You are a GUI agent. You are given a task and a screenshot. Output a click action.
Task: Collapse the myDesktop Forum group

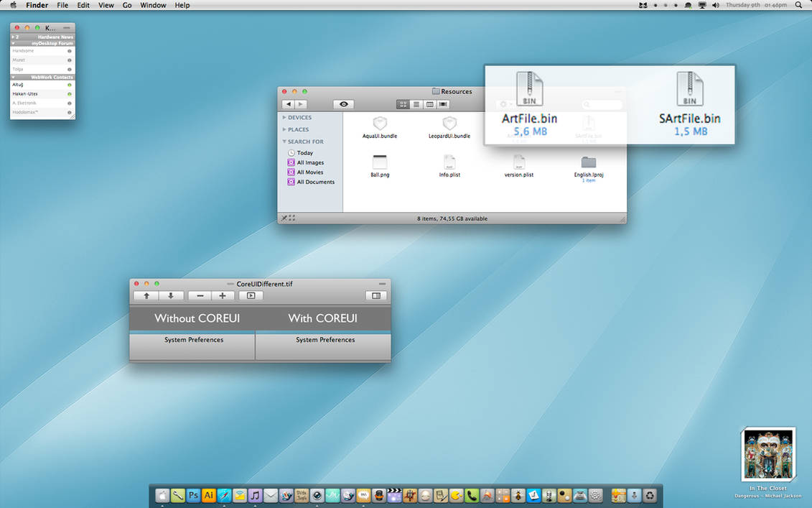tap(13, 44)
